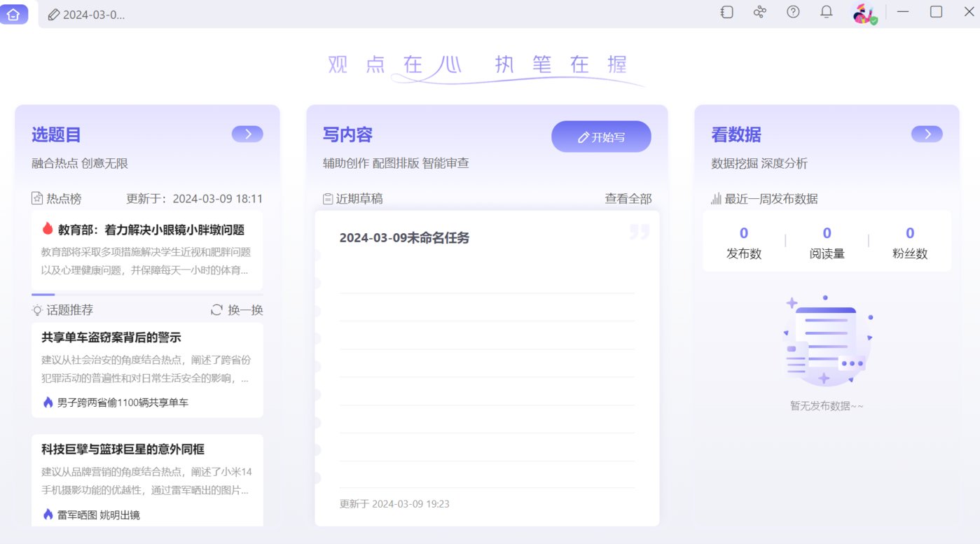Click the hot topic summary starting 教育部将采取多项措施

pos(146,261)
